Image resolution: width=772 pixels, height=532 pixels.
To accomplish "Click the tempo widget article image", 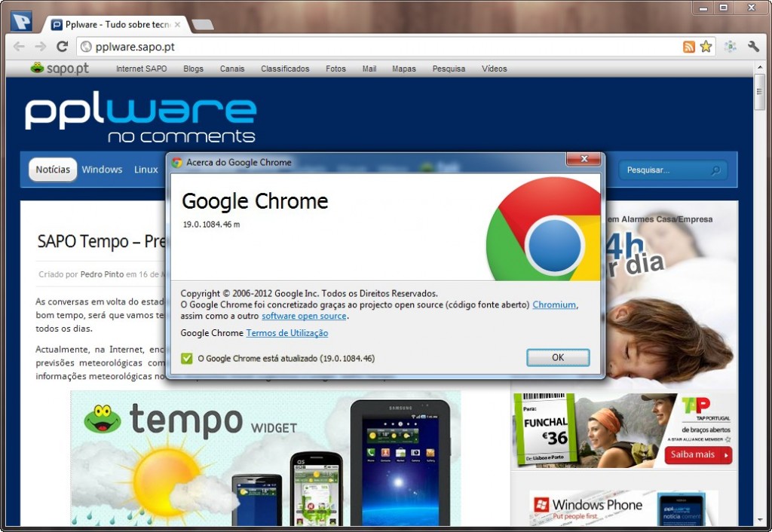I will 266,458.
